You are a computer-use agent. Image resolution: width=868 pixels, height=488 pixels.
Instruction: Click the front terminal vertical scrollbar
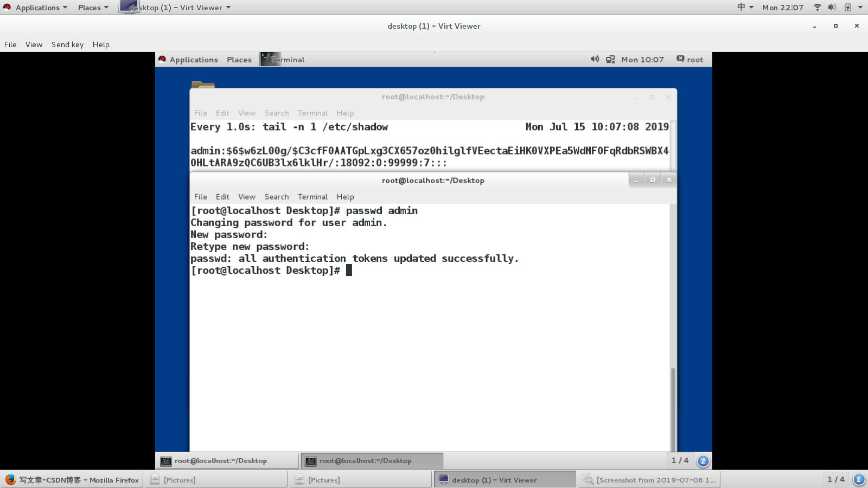click(673, 409)
